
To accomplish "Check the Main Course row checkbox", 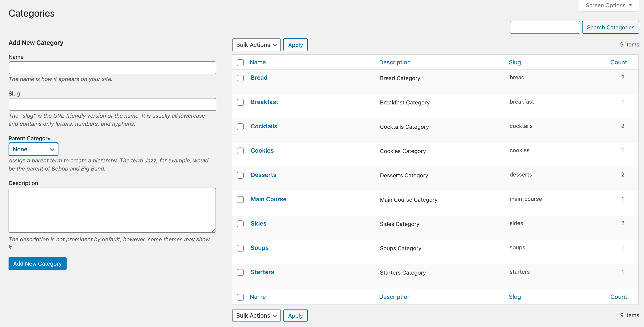I will 240,199.
